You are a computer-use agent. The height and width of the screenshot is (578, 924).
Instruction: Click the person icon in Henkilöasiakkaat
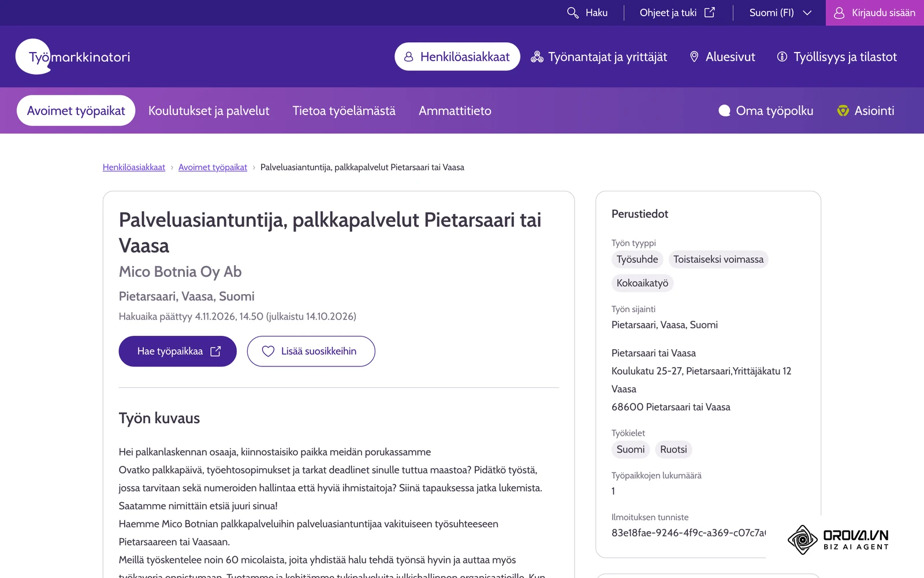[409, 57]
